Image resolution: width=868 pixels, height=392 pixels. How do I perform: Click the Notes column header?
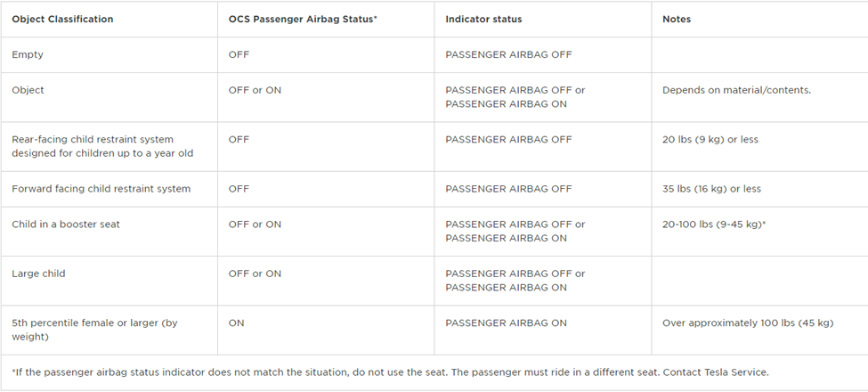tap(677, 19)
